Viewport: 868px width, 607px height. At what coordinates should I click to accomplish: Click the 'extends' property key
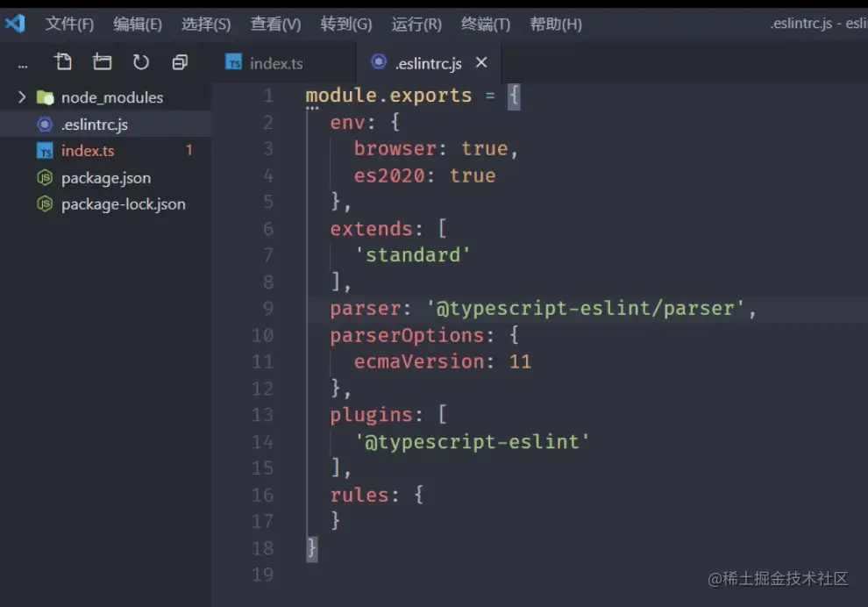pos(372,229)
